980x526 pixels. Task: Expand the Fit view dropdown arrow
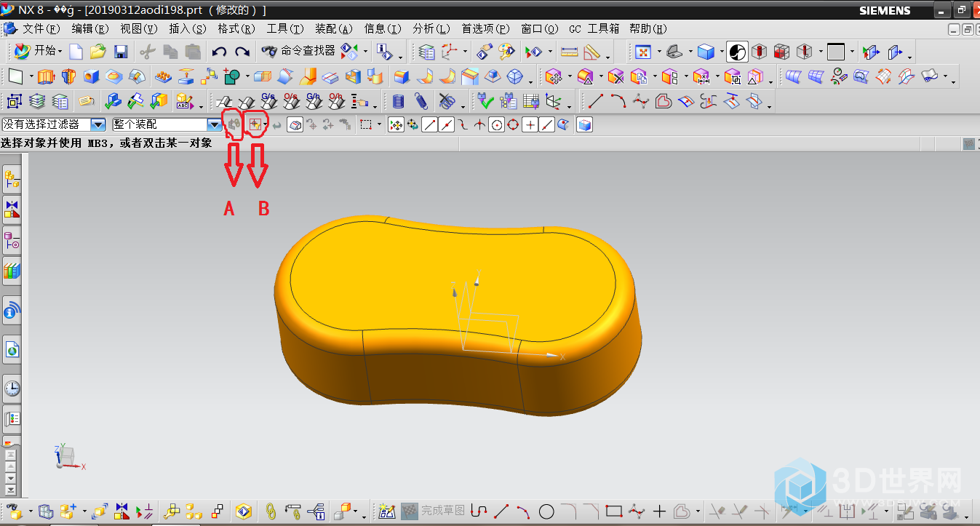658,52
